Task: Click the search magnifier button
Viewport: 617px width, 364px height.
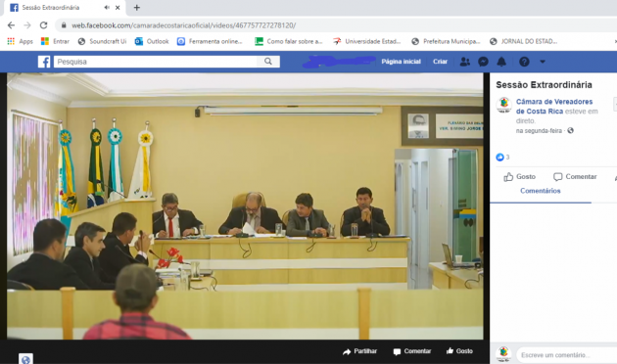Action: tap(268, 62)
